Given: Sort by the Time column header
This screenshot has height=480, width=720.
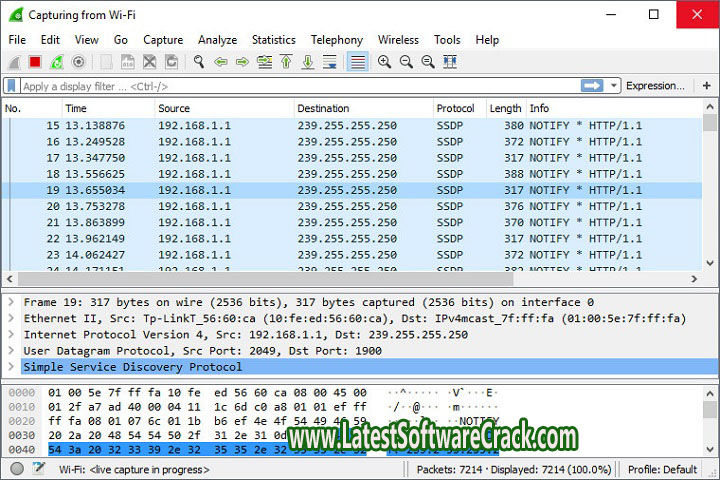Looking at the screenshot, I should (x=108, y=108).
